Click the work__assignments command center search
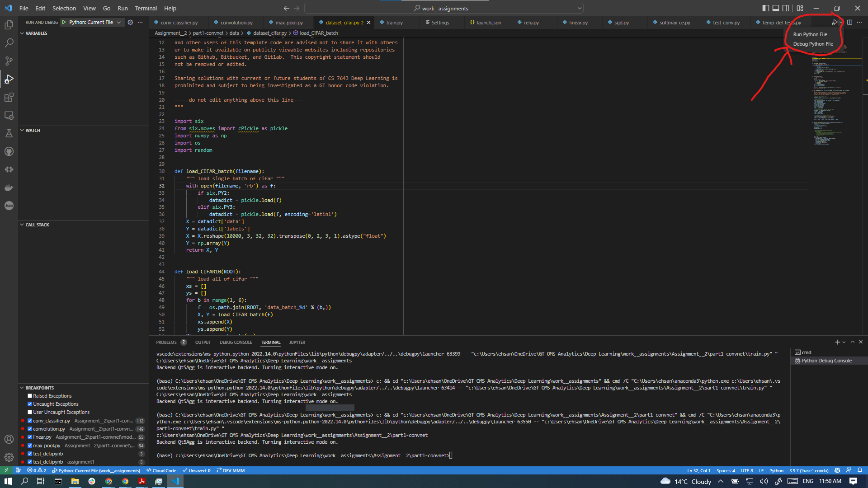Viewport: 868px width, 488px height. pos(444,8)
